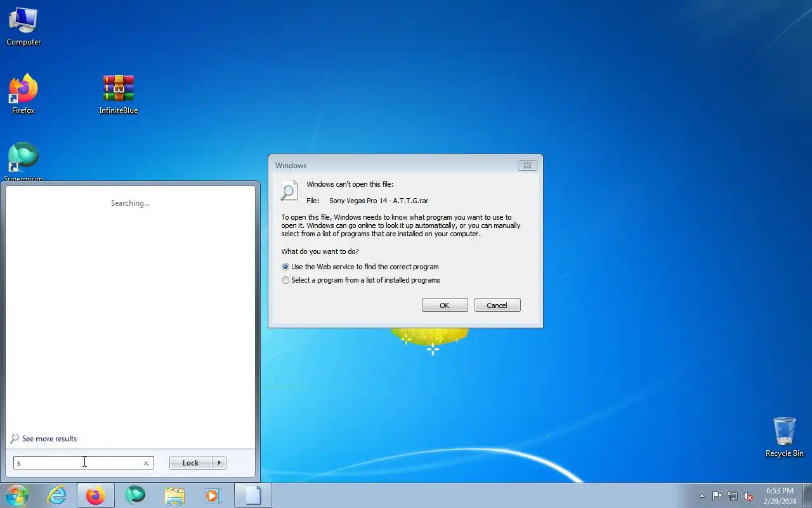812x508 pixels.
Task: Open the Recycle Bin
Action: (x=784, y=437)
